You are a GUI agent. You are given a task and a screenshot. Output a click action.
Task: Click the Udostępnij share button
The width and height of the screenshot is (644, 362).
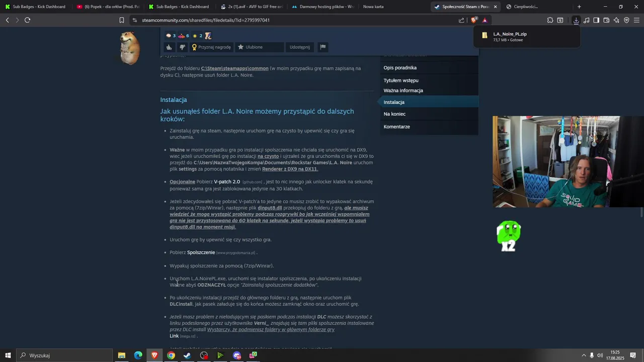[300, 47]
